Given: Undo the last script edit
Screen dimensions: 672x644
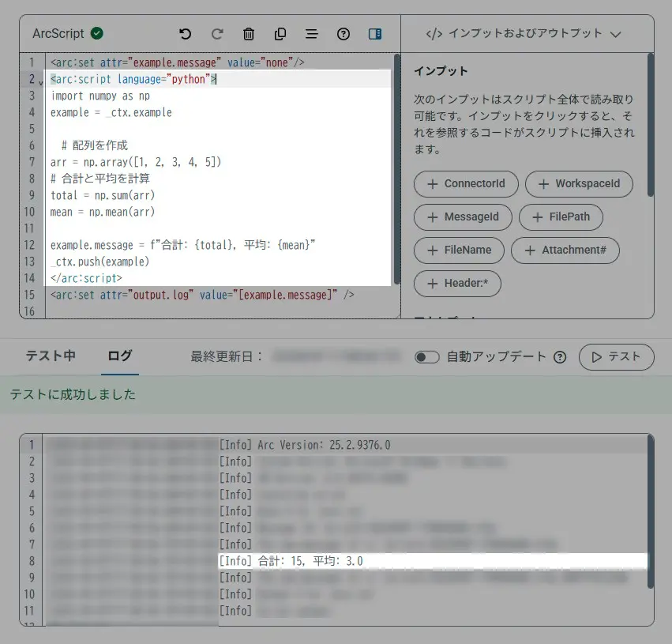Looking at the screenshot, I should (186, 34).
